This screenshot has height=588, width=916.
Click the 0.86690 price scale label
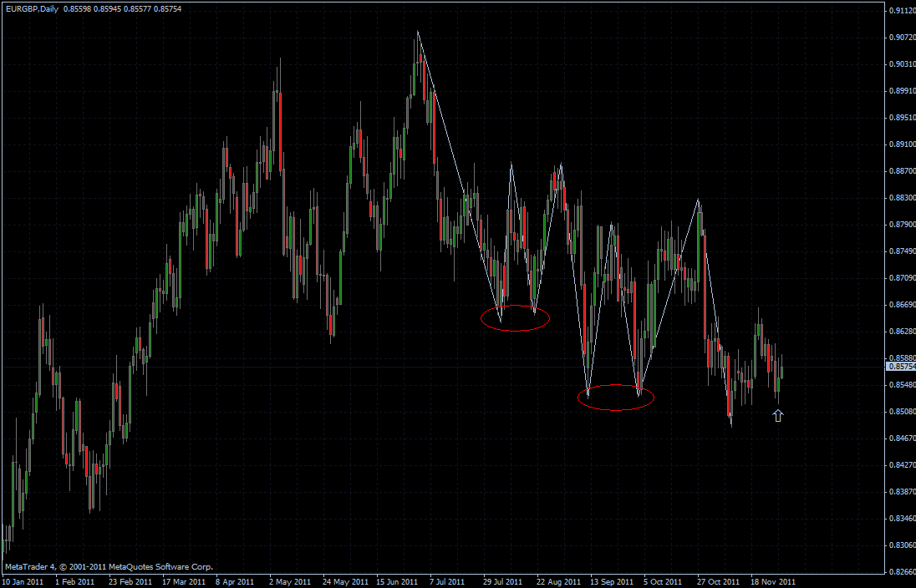903,305
